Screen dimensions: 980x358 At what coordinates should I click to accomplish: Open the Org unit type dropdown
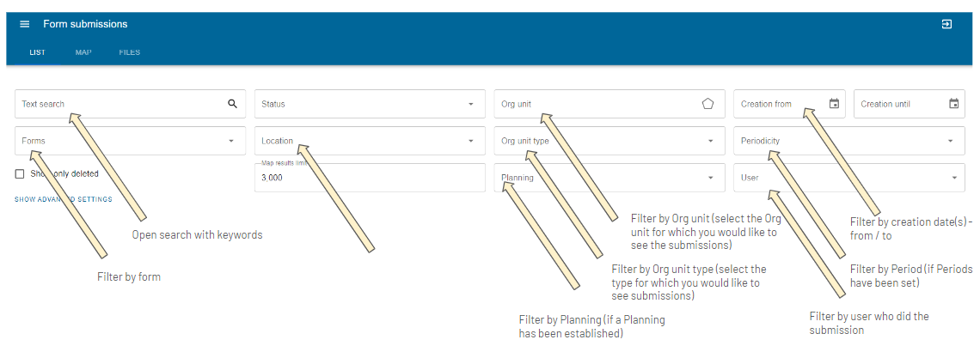[x=609, y=141]
